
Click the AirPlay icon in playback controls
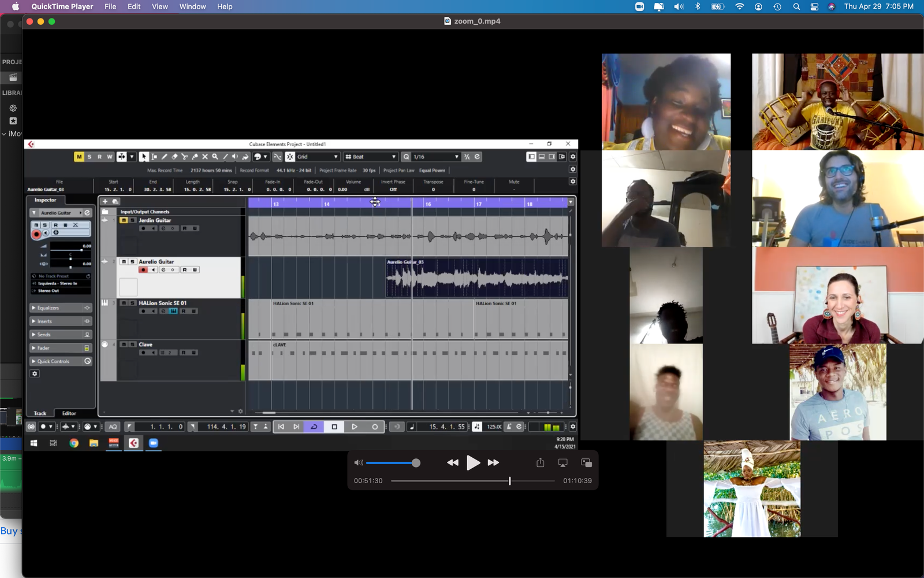pyautogui.click(x=562, y=462)
